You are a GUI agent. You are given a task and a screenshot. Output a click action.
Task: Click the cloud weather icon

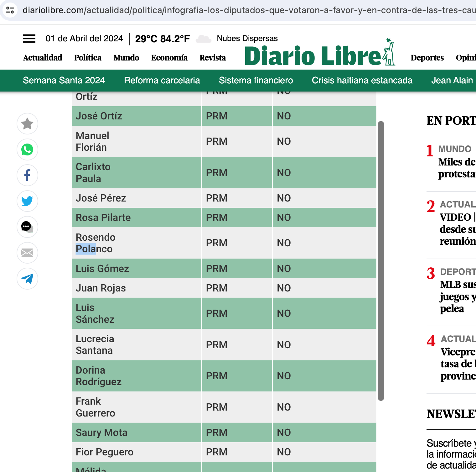tap(204, 39)
